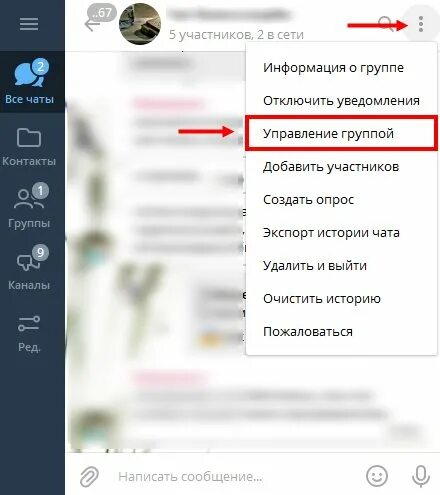Click the microphone voice message icon
Screen dimensions: 440x495
point(421,476)
